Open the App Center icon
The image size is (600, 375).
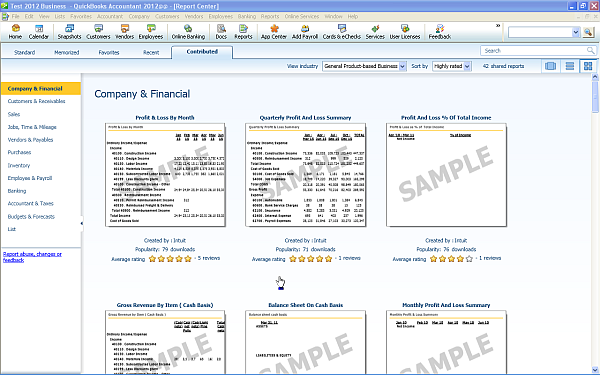pos(274,32)
